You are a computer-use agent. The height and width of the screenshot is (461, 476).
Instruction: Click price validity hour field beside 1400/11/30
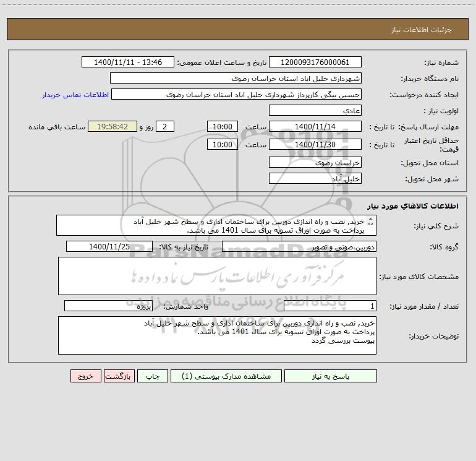222,144
